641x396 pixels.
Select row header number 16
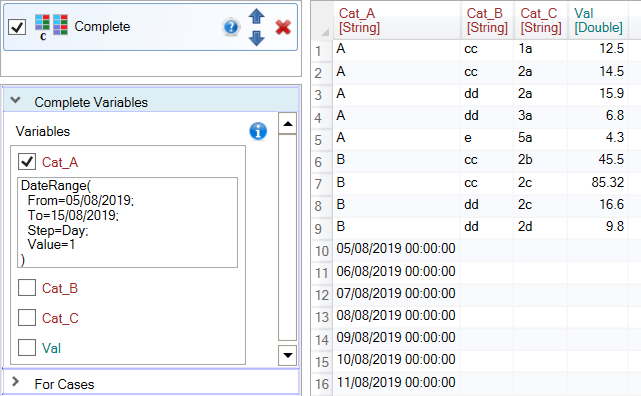click(322, 383)
